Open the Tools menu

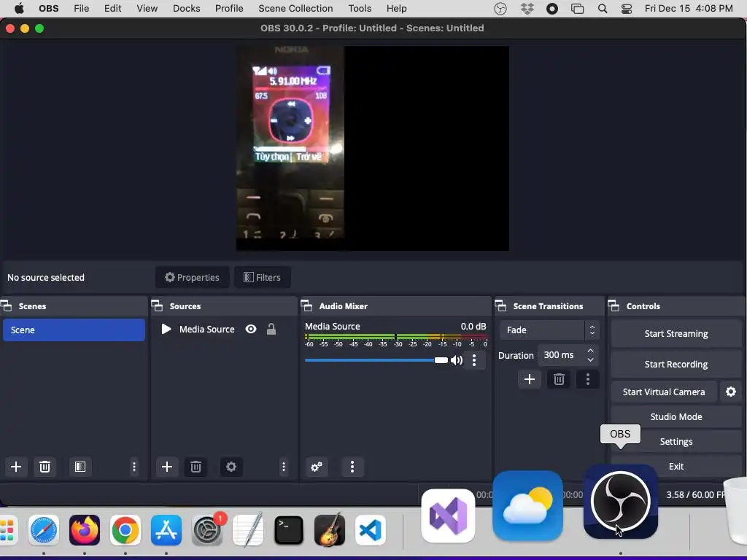[360, 9]
